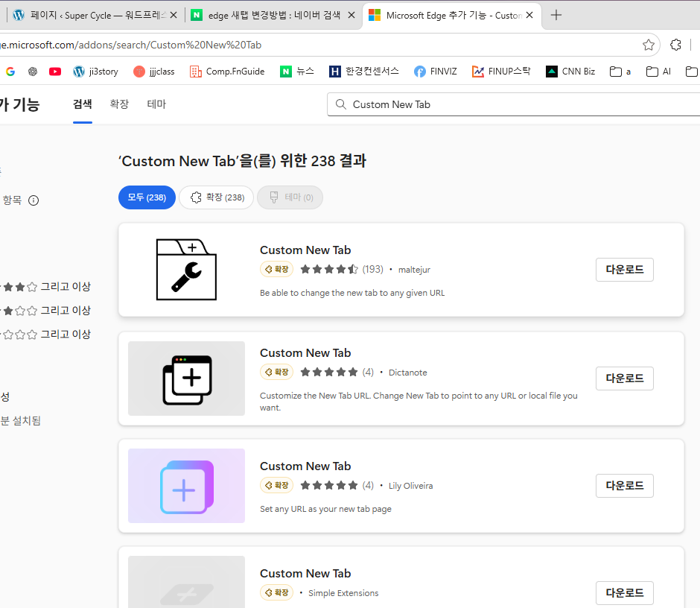
Task: Click the Simple Extensions publisher name
Action: 343,593
